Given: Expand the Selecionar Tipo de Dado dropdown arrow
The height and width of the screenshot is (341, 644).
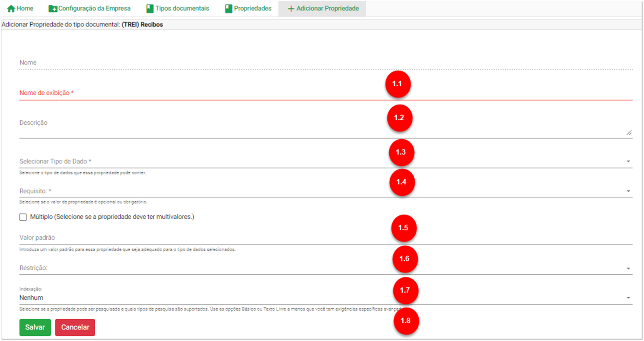Looking at the screenshot, I should (628, 161).
